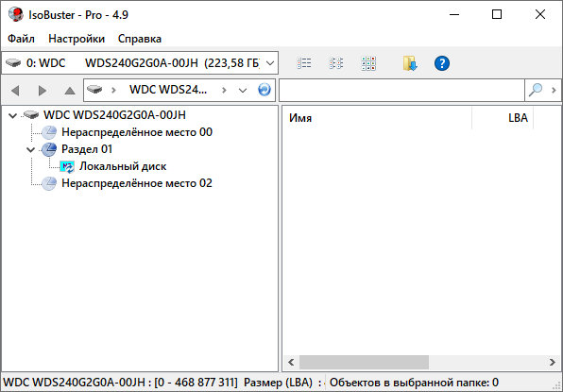Select Раздел 01 in the tree

(87, 149)
